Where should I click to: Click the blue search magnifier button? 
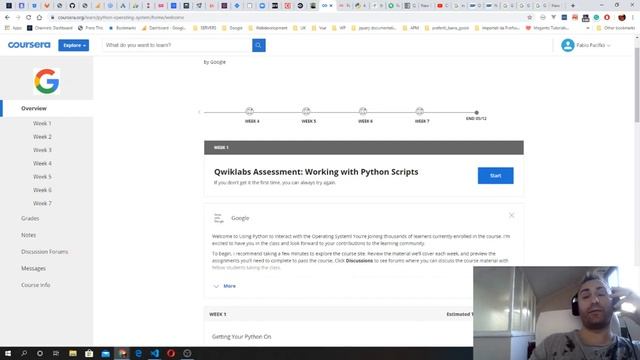point(259,45)
